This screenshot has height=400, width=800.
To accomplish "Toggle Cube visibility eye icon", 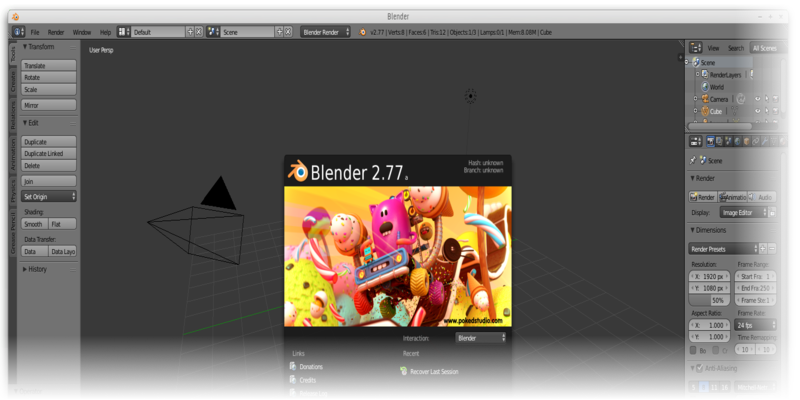I will click(x=758, y=111).
